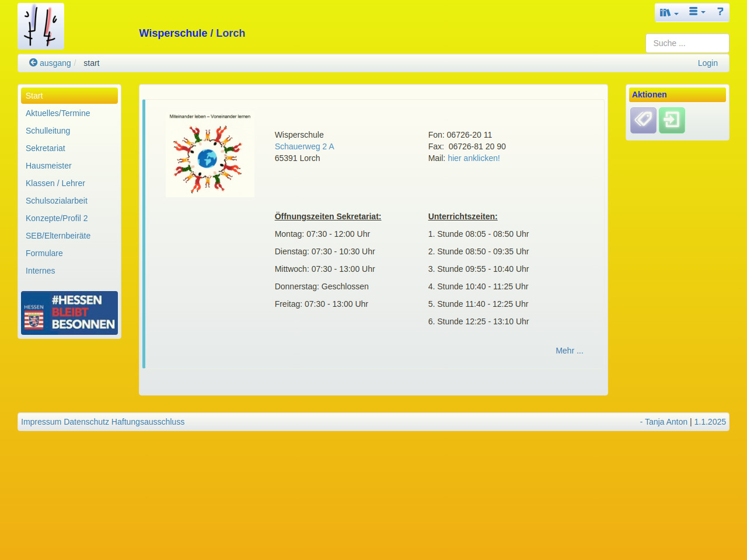Open the Formulare section
747x560 pixels.
(x=44, y=253)
